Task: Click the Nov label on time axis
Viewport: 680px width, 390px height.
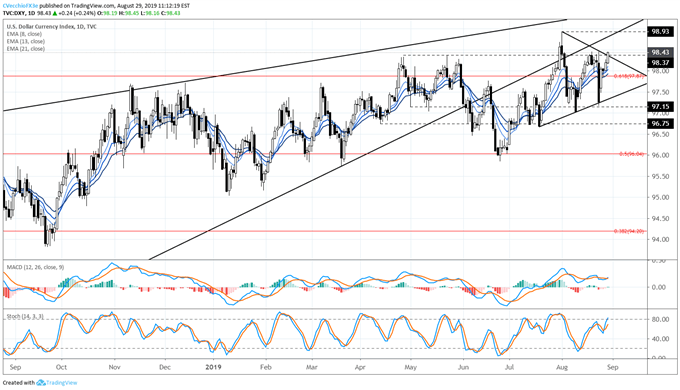Action: click(x=114, y=367)
